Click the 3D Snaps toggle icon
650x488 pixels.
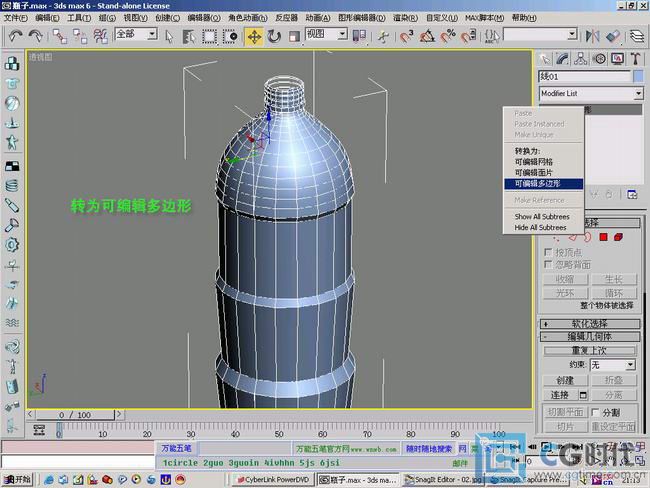pyautogui.click(x=407, y=36)
